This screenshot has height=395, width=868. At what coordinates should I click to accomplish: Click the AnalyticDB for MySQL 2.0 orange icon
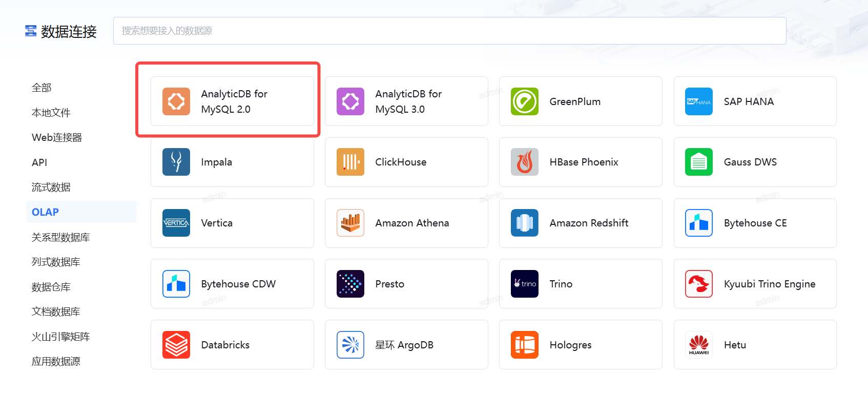click(x=176, y=101)
